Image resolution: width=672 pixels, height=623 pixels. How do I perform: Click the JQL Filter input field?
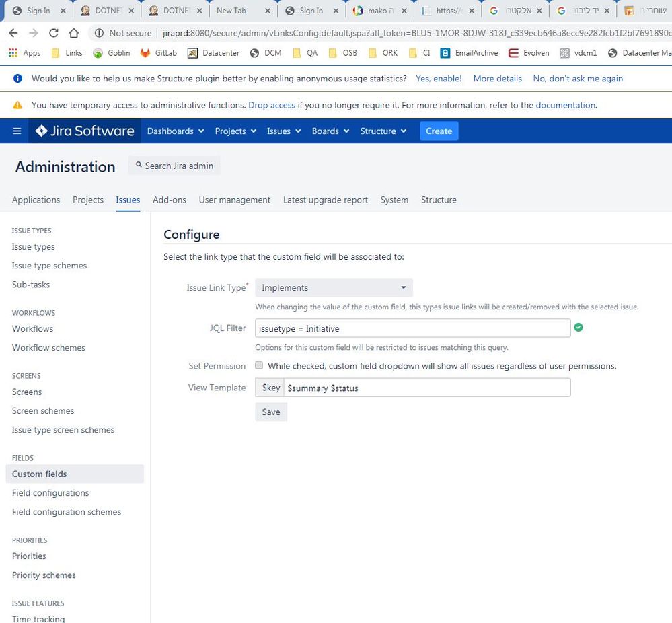tap(413, 328)
